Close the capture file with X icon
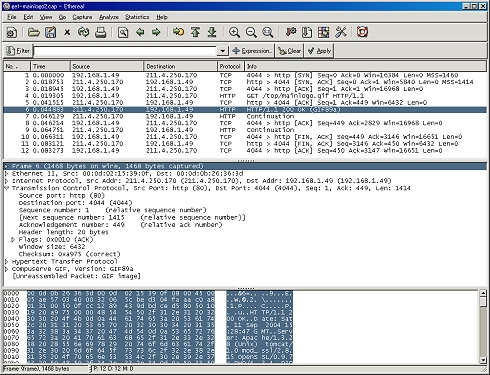The width and height of the screenshot is (490, 375). click(x=67, y=32)
